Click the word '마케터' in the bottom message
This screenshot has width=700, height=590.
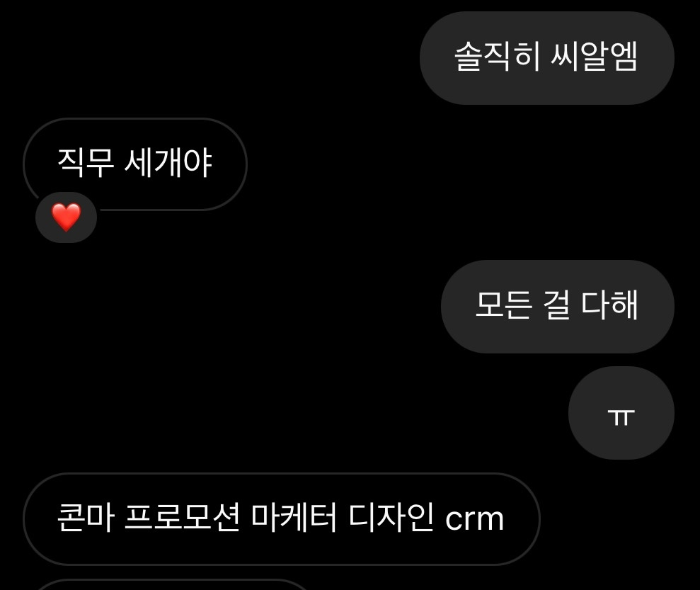pyautogui.click(x=294, y=517)
